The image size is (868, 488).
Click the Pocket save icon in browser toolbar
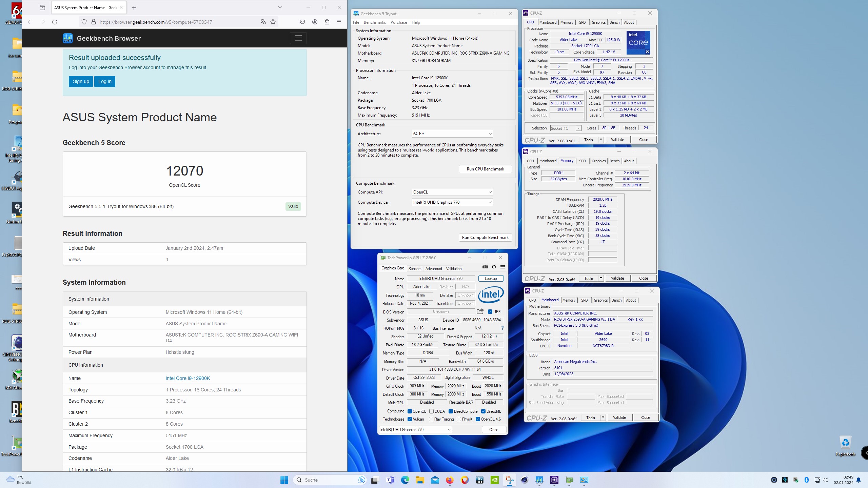302,22
